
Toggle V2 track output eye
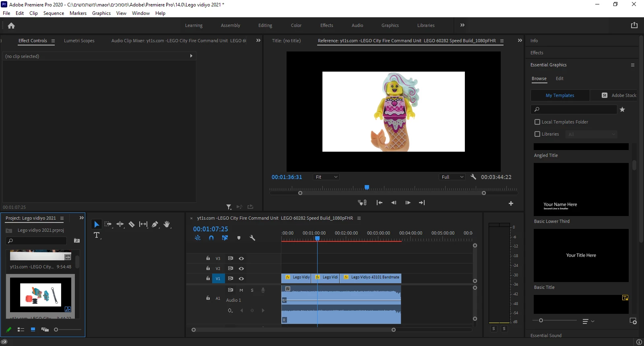(x=242, y=268)
